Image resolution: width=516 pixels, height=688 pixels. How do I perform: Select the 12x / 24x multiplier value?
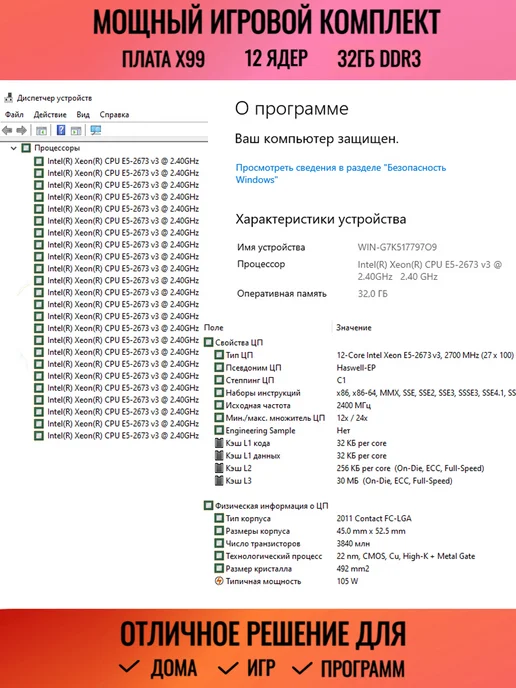point(352,418)
